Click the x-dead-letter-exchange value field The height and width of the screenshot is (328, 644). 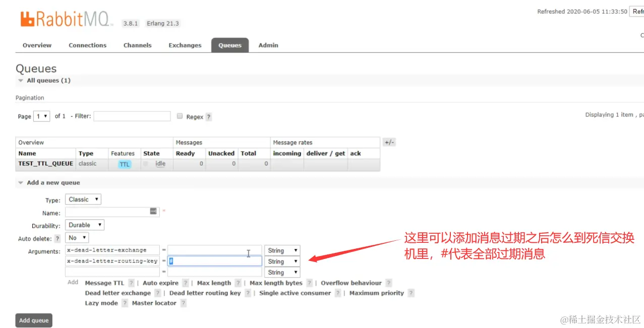pos(215,250)
